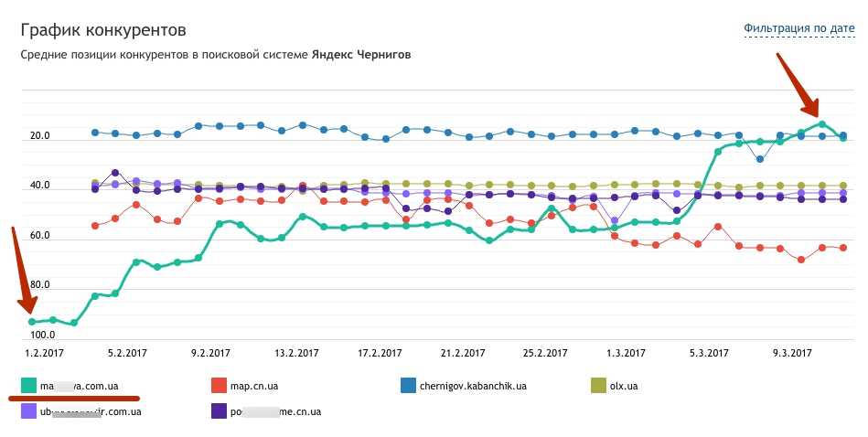868x437 pixels.
Task: Click the 100.0 axis value label
Action: click(43, 335)
